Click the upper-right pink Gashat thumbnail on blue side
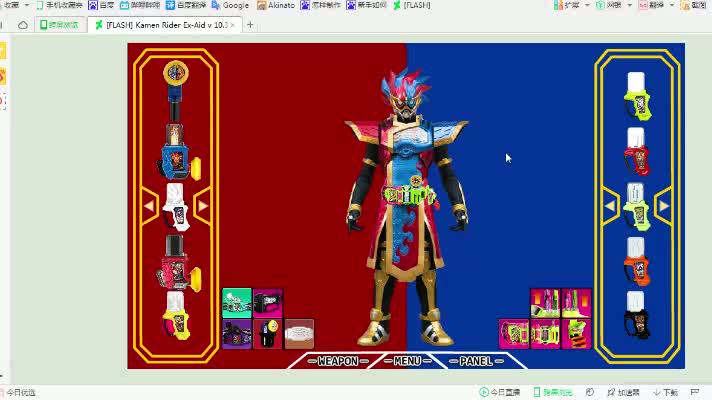The height and width of the screenshot is (400, 712). (x=576, y=303)
